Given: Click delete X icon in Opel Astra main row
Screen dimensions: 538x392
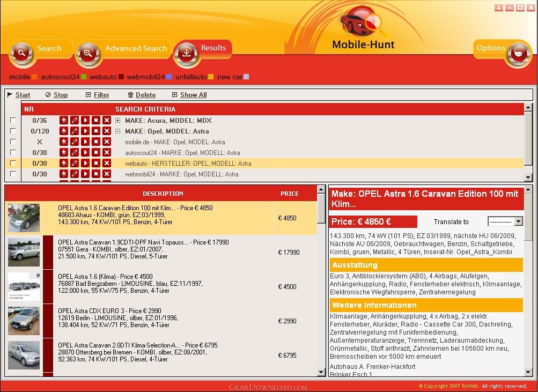Looking at the screenshot, I should tap(107, 131).
